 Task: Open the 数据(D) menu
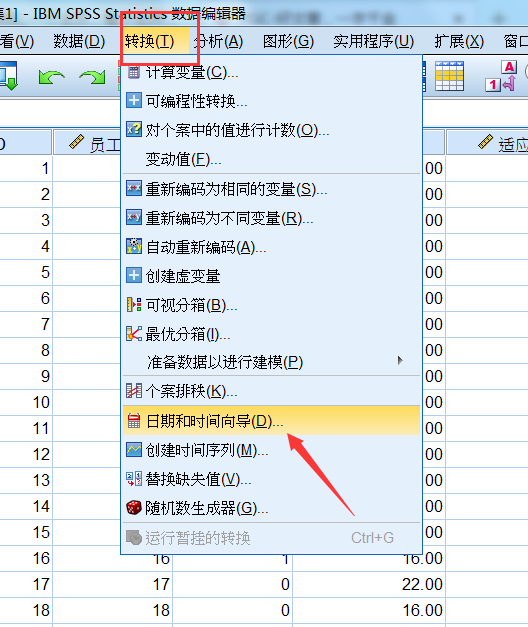pos(79,41)
